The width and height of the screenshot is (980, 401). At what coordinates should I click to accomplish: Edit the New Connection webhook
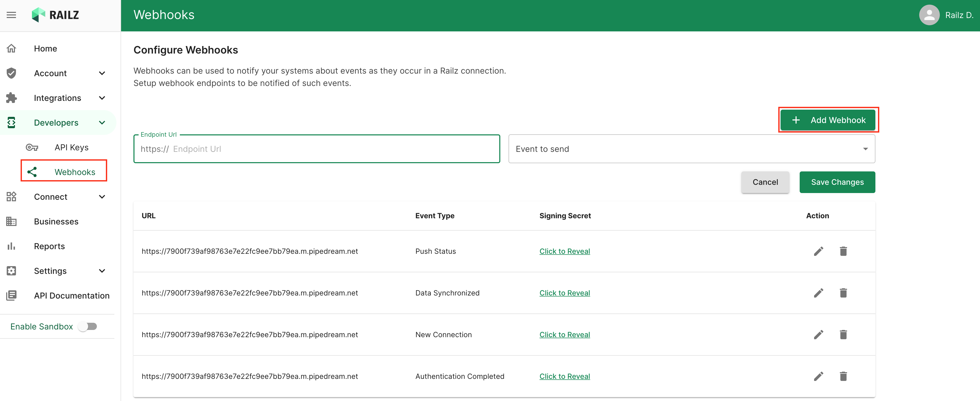[x=818, y=335]
